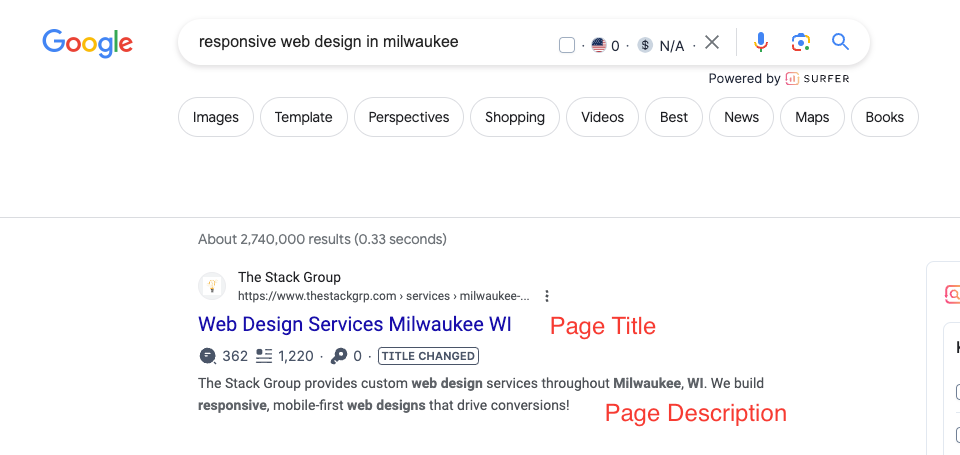Click the word count icon showing 1,220
960x455 pixels.
pos(264,356)
